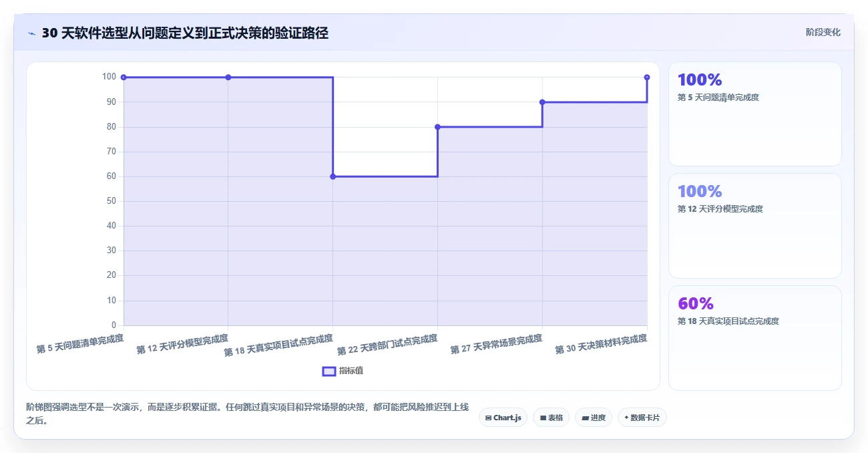Screen dimensions: 868x453
Task: Open the 100% 第 12 天评分模型完成度 card
Action: (754, 226)
